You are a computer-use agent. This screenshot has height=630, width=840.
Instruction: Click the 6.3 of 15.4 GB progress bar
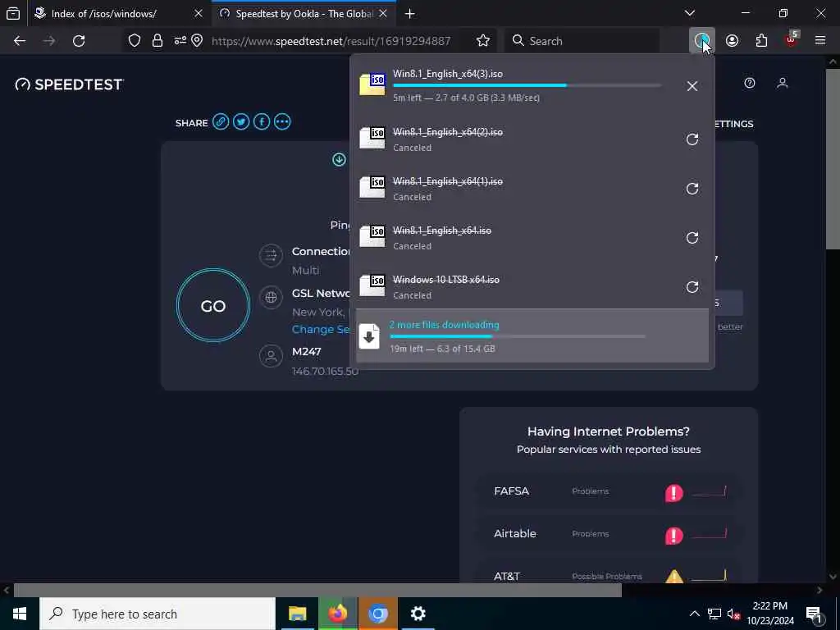point(518,336)
